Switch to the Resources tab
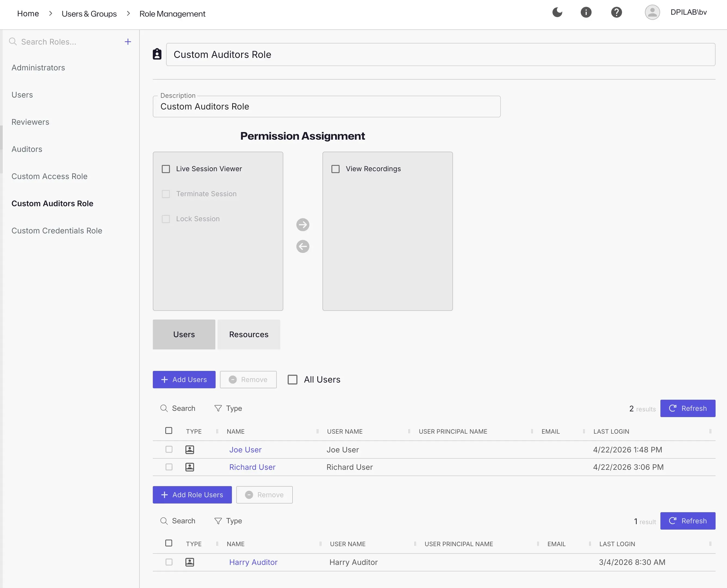This screenshot has height=588, width=727. tap(249, 334)
